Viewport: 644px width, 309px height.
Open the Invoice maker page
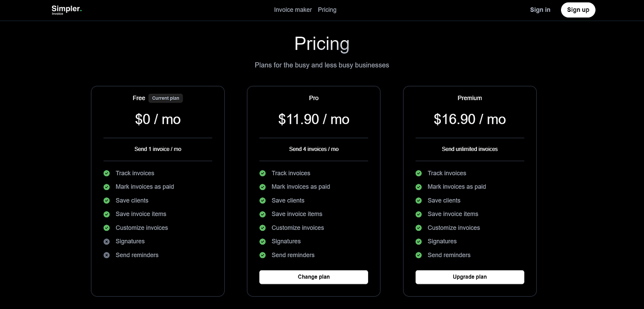click(x=293, y=9)
